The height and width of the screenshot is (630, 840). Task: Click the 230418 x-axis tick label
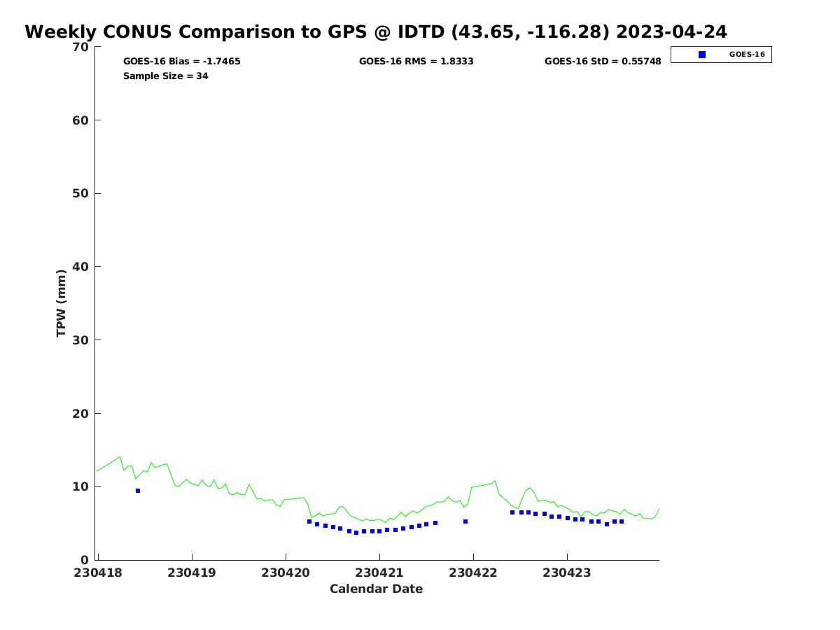pyautogui.click(x=98, y=573)
